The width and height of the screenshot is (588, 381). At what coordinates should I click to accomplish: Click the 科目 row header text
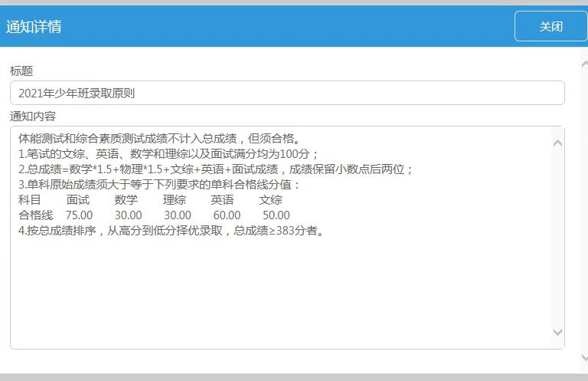tap(29, 200)
